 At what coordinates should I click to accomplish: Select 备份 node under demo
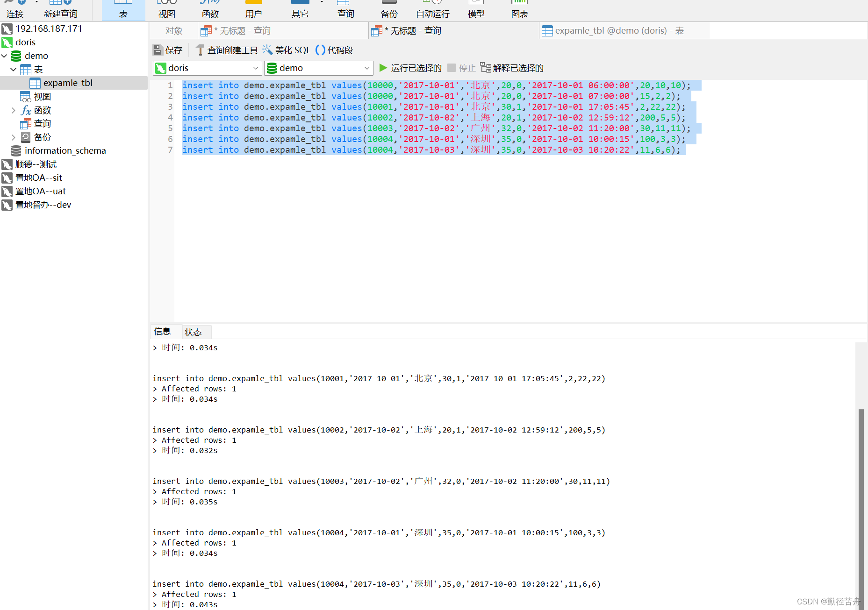click(42, 137)
